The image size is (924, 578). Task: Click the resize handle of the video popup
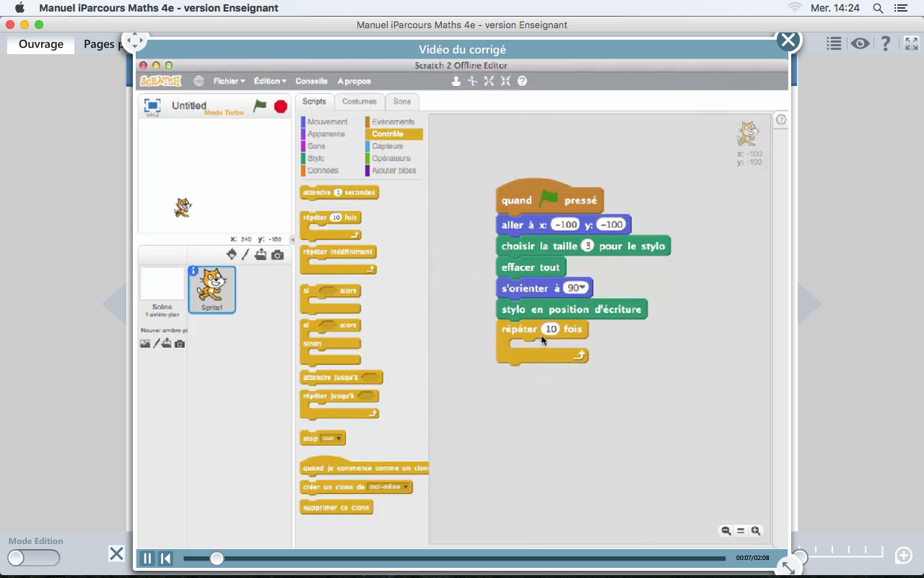(x=788, y=568)
